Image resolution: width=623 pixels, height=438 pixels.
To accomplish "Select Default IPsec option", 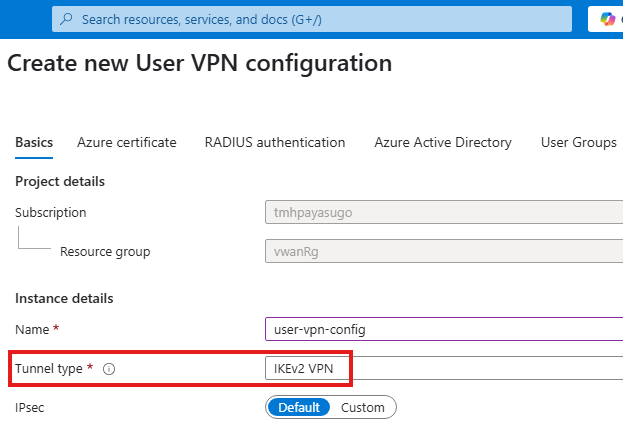I will pos(299,407).
